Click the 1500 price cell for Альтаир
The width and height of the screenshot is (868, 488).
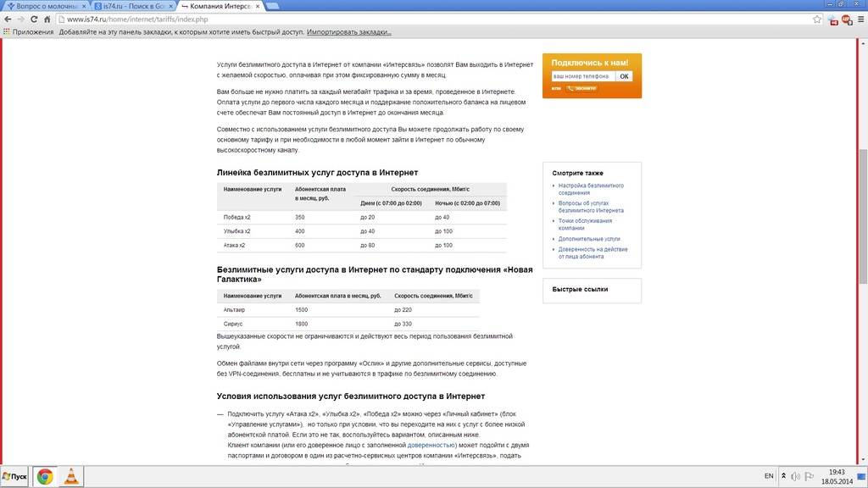[x=301, y=310]
